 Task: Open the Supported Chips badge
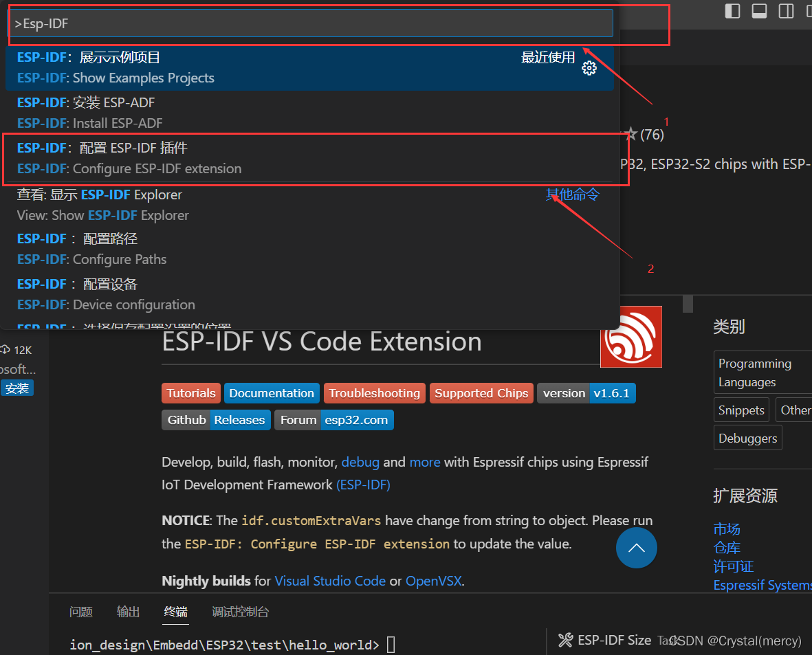[x=481, y=393]
